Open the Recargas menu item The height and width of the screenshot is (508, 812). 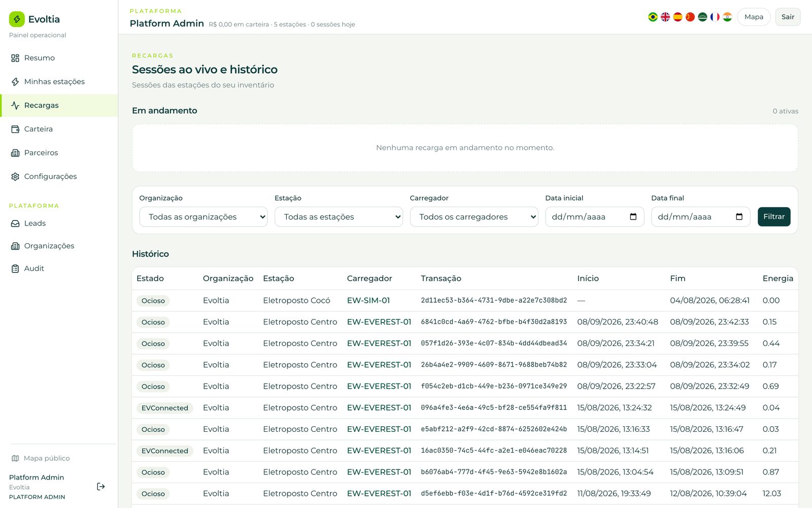coord(59,105)
